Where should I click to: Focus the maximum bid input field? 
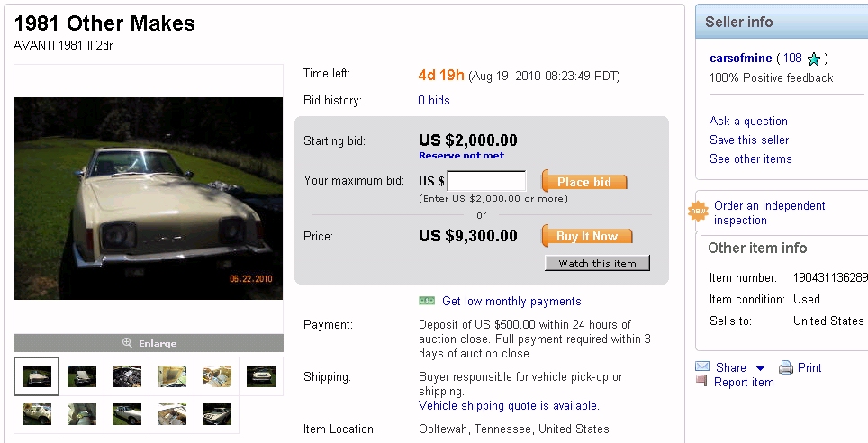coord(487,182)
